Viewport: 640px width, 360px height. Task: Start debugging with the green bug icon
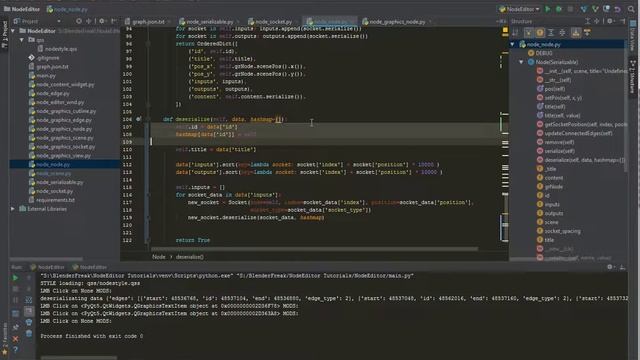point(559,9)
